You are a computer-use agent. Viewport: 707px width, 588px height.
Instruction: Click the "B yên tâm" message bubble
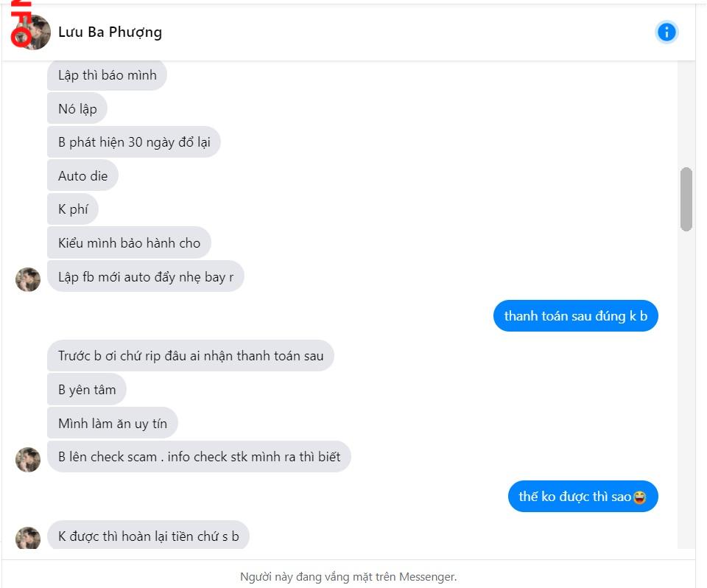click(x=87, y=390)
